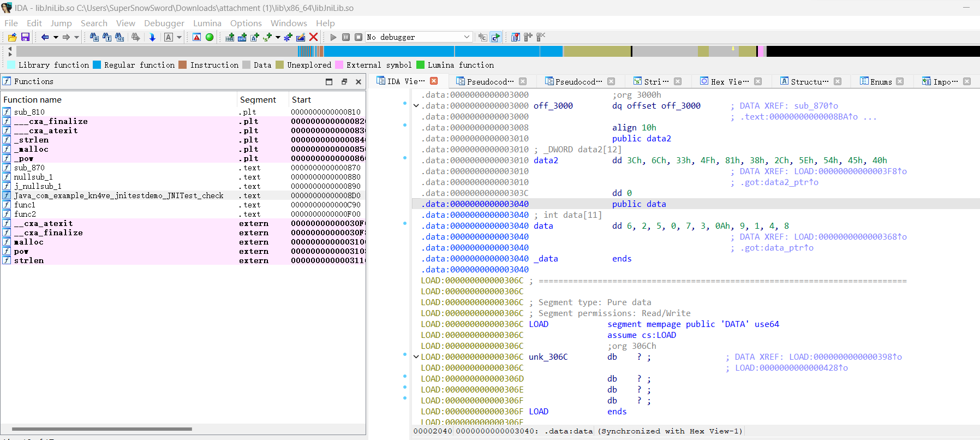Click the red X delete icon
Image resolution: width=980 pixels, height=440 pixels.
(x=313, y=37)
